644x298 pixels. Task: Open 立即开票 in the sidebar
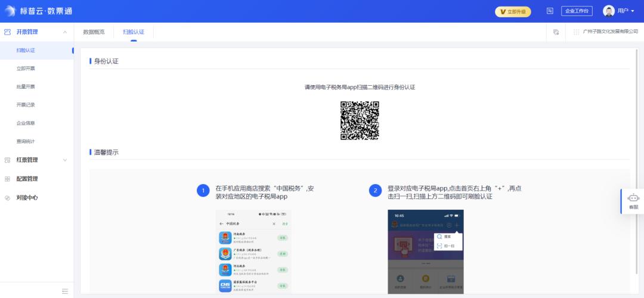[26, 69]
